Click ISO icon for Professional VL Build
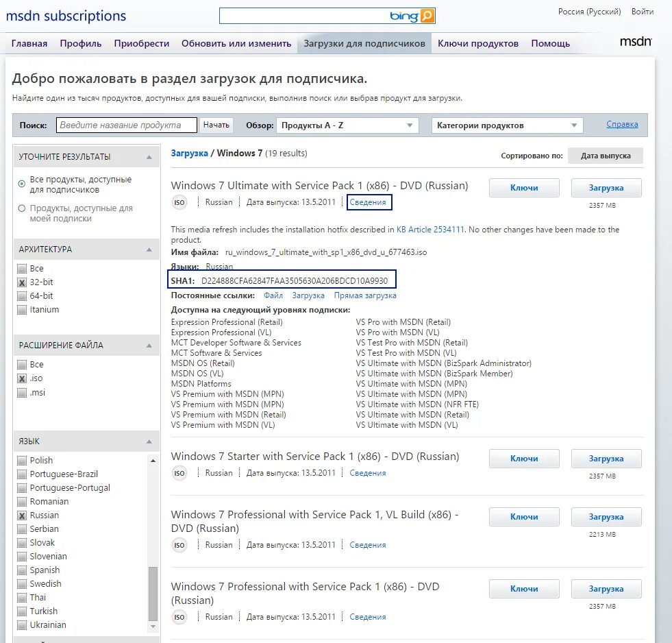This screenshot has height=643, width=672. click(x=179, y=545)
